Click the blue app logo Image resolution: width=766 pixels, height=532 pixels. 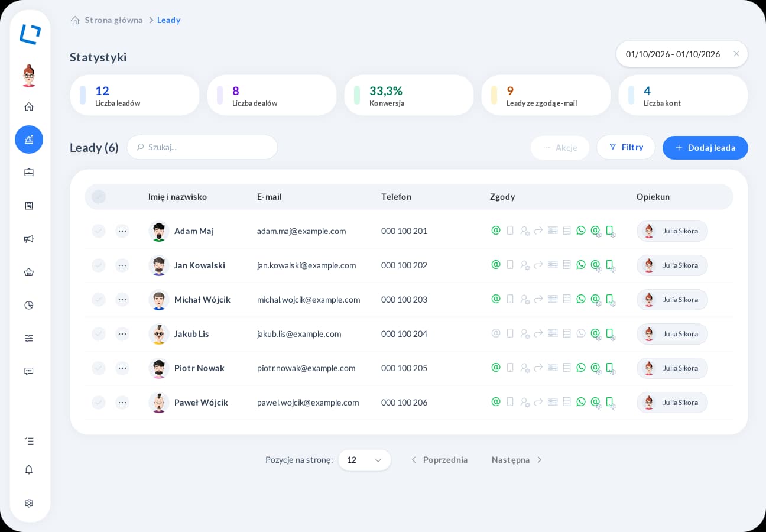click(30, 34)
